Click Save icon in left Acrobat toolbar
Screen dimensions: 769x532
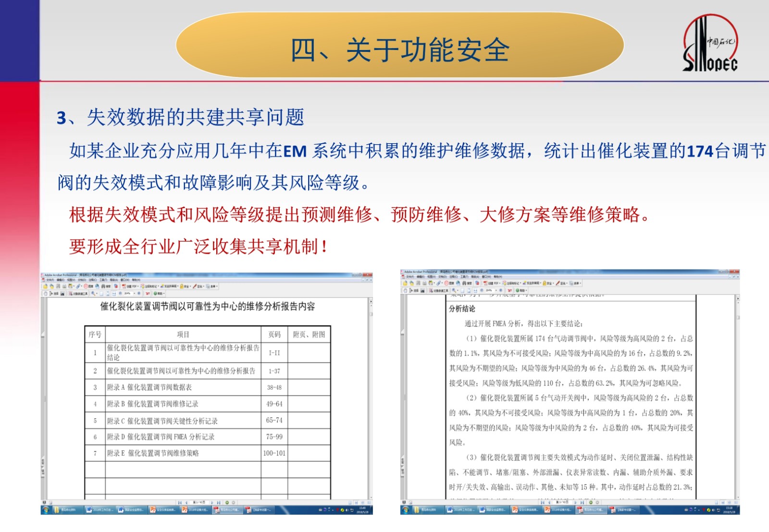(58, 286)
